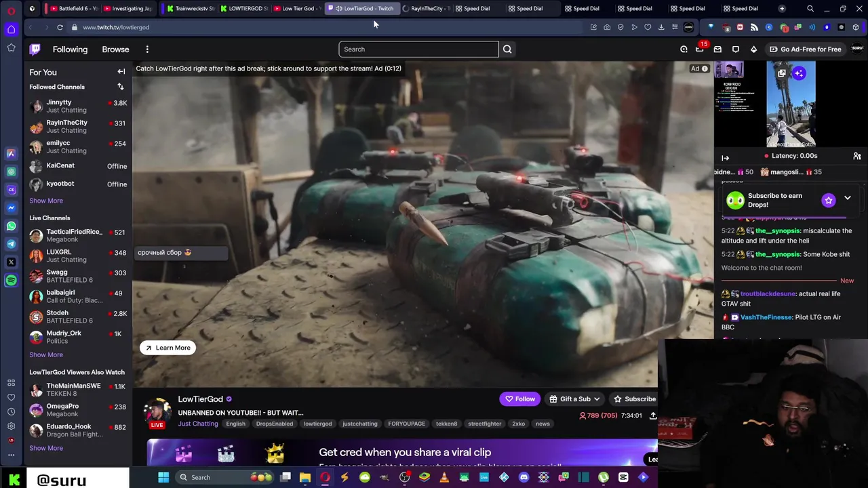The width and height of the screenshot is (868, 488).
Task: Sort the Followed Channels list
Action: (121, 87)
